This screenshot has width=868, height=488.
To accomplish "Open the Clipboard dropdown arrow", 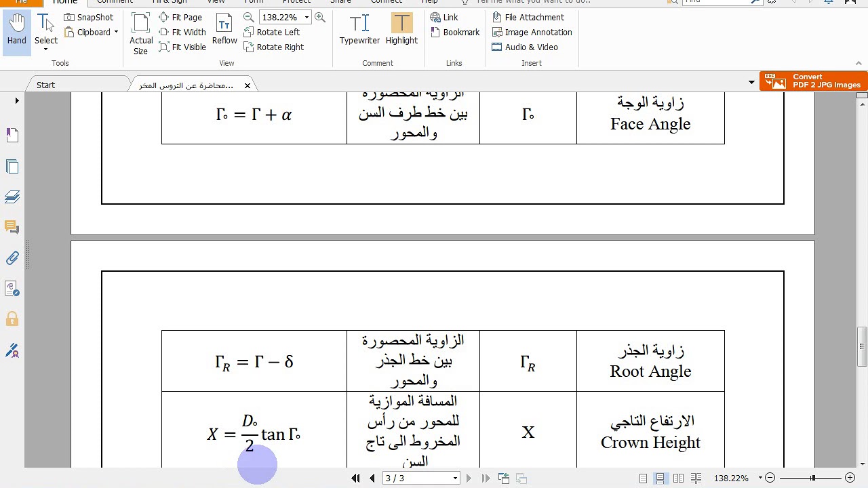I will pos(116,33).
